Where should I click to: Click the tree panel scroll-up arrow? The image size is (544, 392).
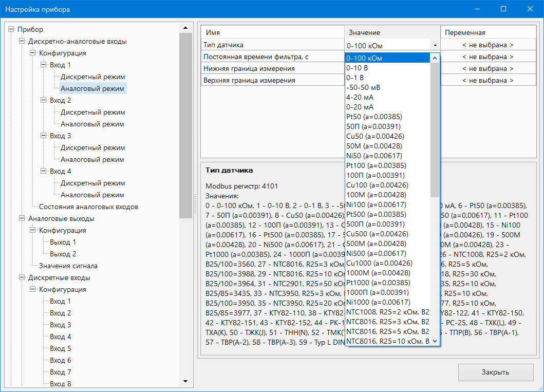(x=185, y=28)
